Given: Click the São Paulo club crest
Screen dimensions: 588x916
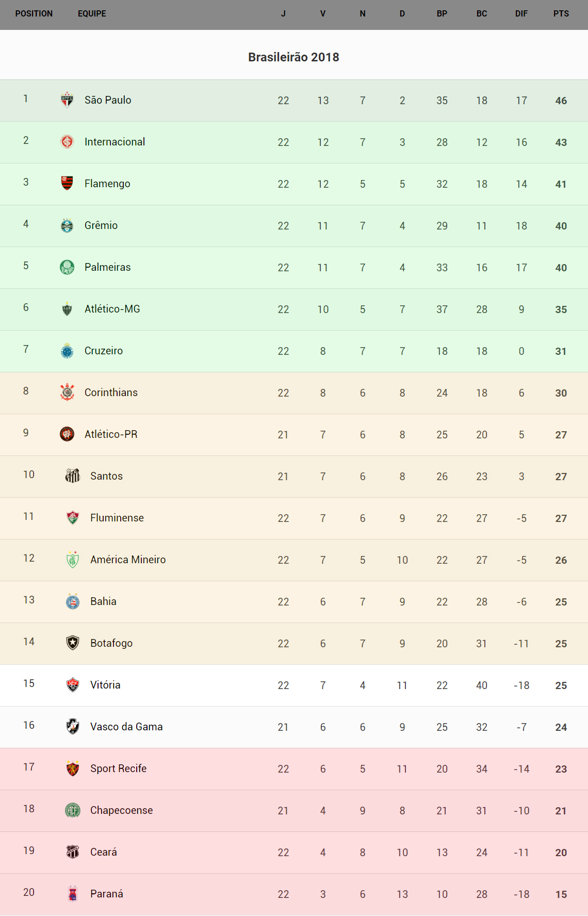Looking at the screenshot, I should [67, 100].
